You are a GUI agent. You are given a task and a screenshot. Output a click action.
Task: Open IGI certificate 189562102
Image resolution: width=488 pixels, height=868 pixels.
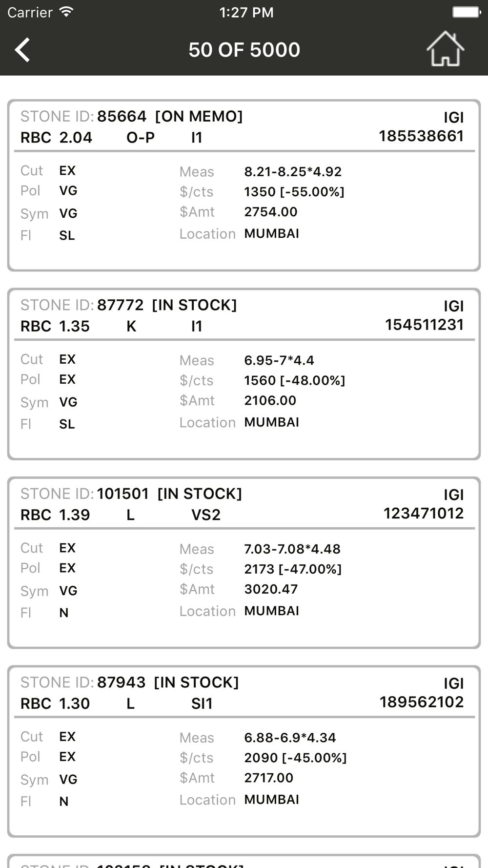point(422,702)
